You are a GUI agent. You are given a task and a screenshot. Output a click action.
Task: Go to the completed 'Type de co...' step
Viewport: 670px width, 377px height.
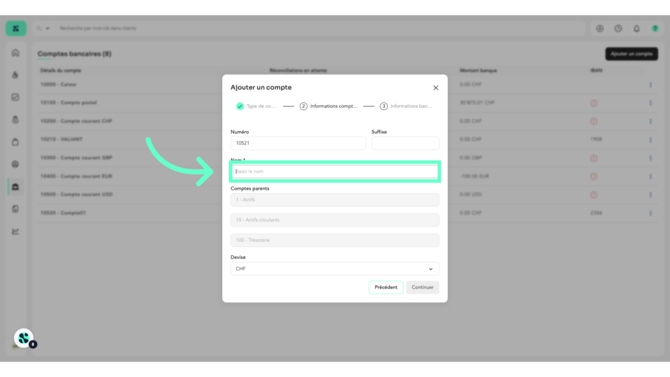[256, 106]
